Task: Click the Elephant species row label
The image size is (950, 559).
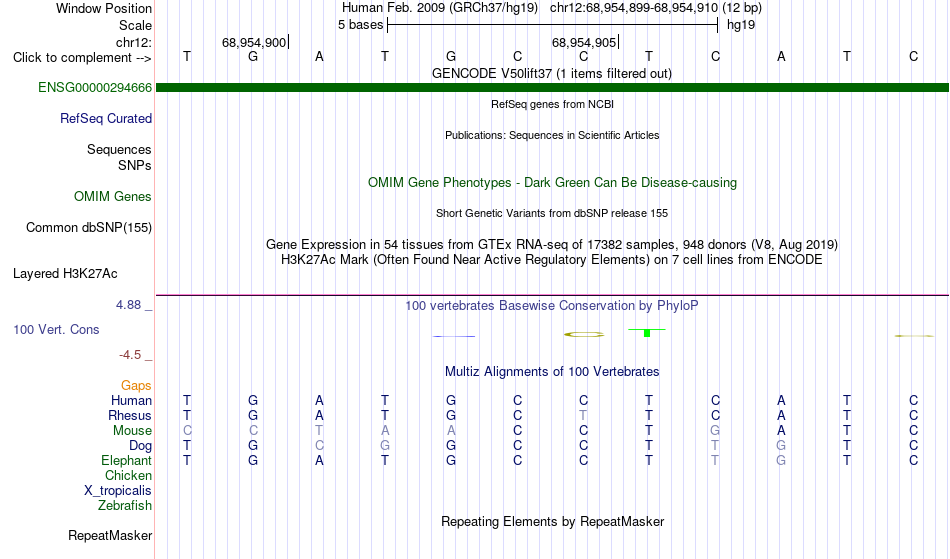Action: click(x=126, y=461)
